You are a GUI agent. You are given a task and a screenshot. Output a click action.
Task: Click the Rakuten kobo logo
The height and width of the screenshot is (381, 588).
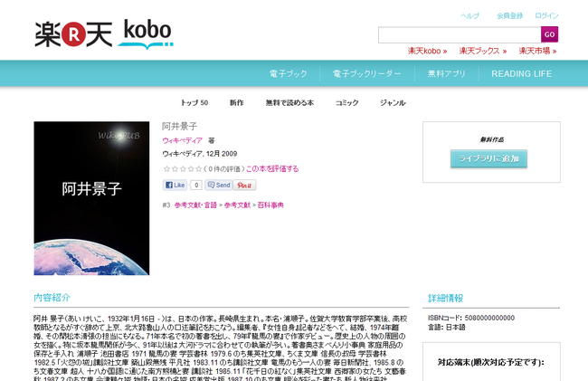(104, 34)
